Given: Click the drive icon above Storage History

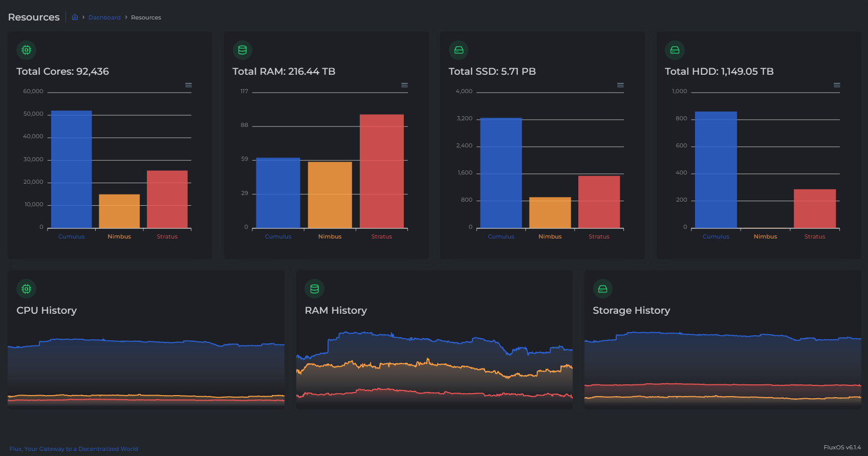Looking at the screenshot, I should coord(603,289).
